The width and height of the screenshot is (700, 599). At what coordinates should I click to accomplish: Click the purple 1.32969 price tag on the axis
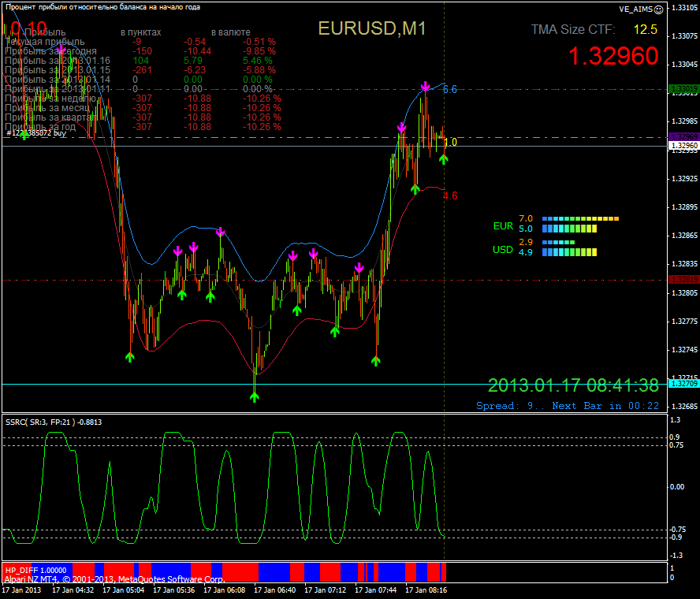(684, 136)
